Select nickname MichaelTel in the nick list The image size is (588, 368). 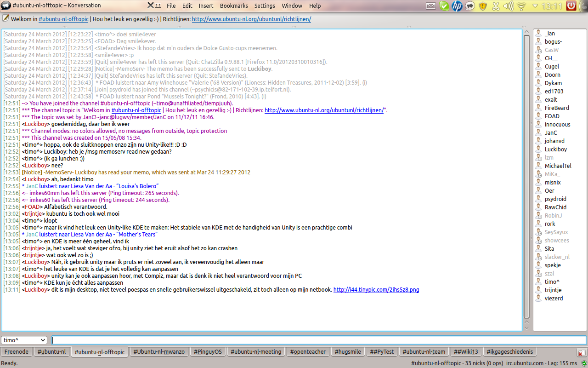558,166
